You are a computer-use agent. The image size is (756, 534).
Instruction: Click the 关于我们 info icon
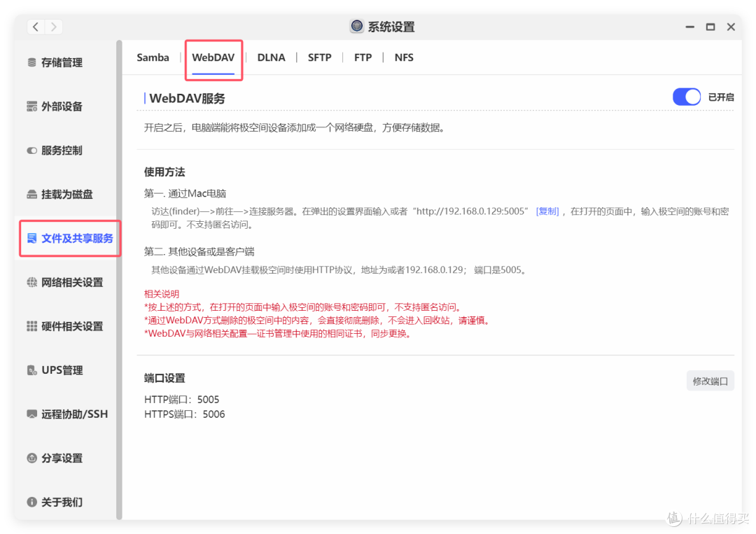click(31, 503)
